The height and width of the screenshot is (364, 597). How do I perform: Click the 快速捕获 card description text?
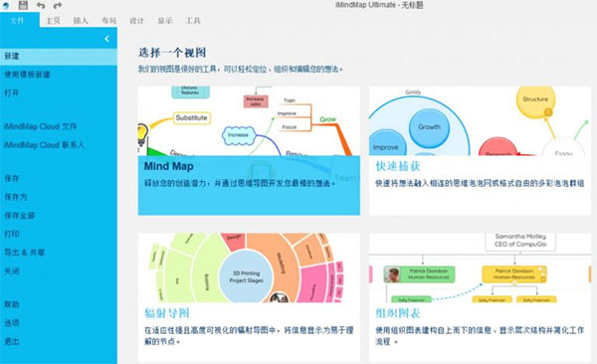pos(480,184)
